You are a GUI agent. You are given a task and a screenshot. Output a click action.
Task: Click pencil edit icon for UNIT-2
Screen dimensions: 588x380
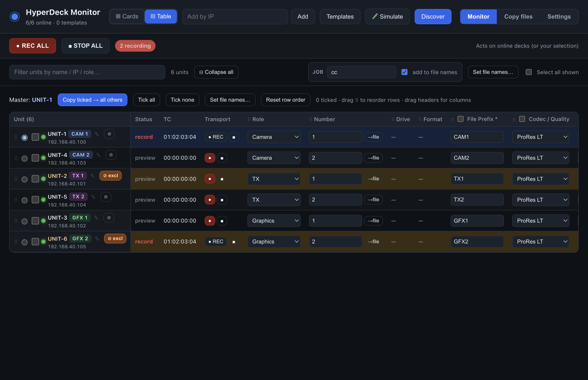[92, 176]
